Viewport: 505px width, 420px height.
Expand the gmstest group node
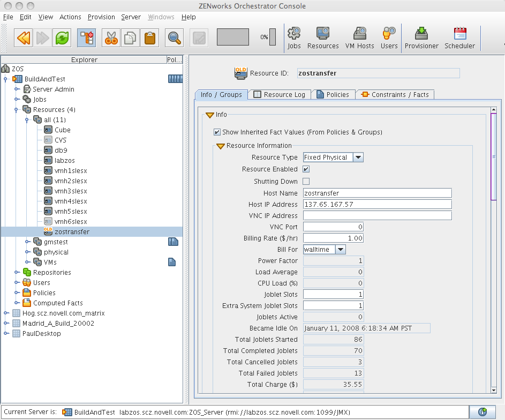(28, 242)
